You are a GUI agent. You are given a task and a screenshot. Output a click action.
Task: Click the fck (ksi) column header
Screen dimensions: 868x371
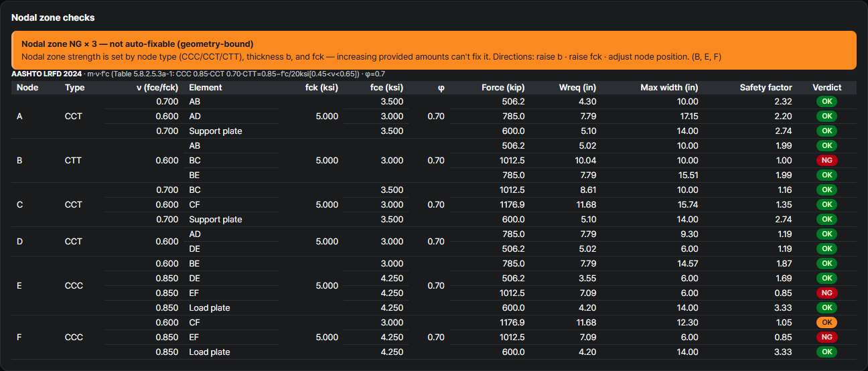321,88
